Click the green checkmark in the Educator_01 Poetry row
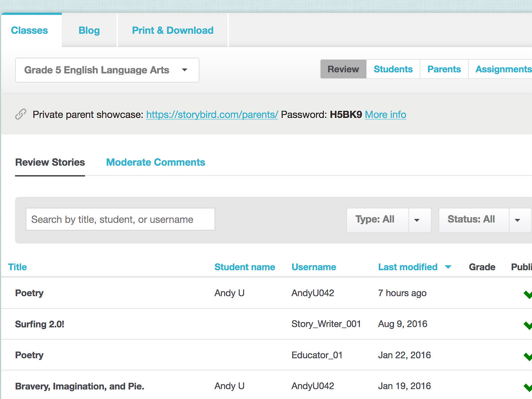532x399 pixels. pyautogui.click(x=528, y=356)
